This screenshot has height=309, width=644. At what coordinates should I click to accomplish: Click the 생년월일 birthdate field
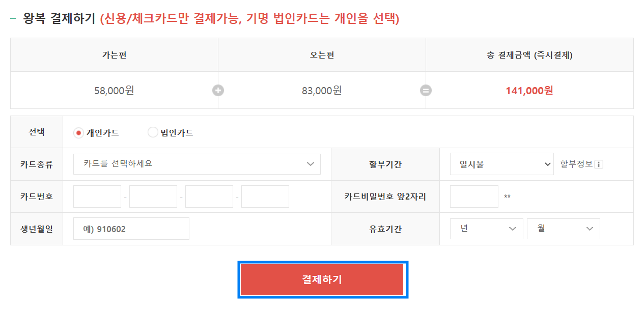(x=131, y=229)
